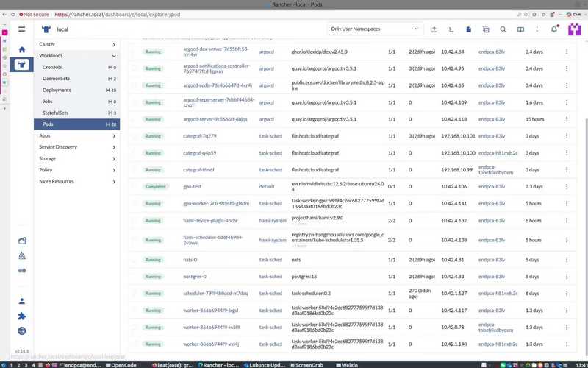This screenshot has height=368, width=588.
Task: Open the resource search magnifier icon
Action: (503, 29)
